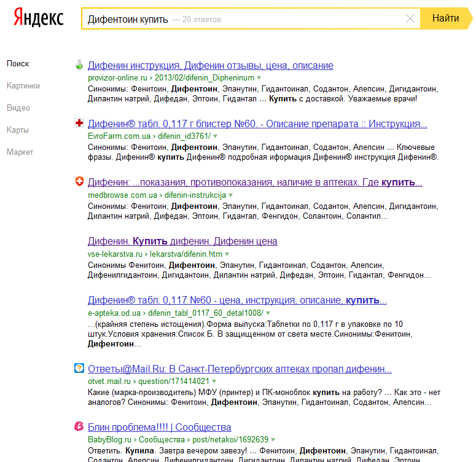Open Дифенин. Купить дифенин. Дифенин цена link
This screenshot has width=476, height=462.
(x=182, y=241)
